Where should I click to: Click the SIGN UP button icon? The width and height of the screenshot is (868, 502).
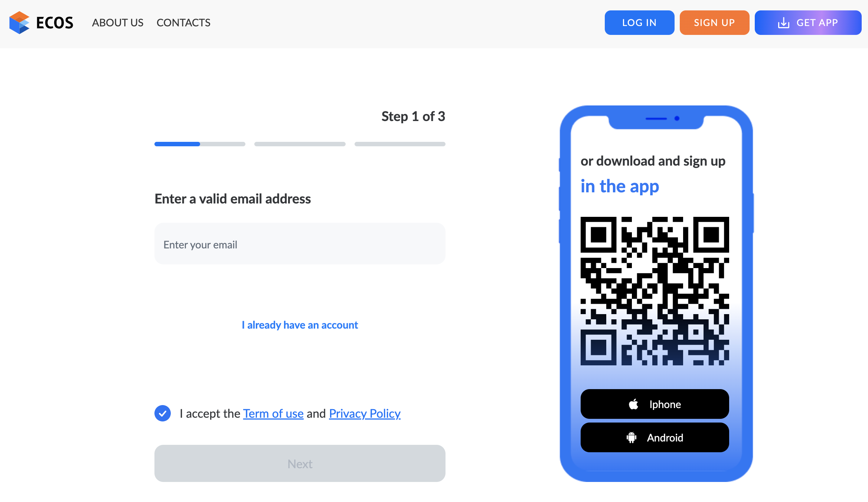click(714, 23)
